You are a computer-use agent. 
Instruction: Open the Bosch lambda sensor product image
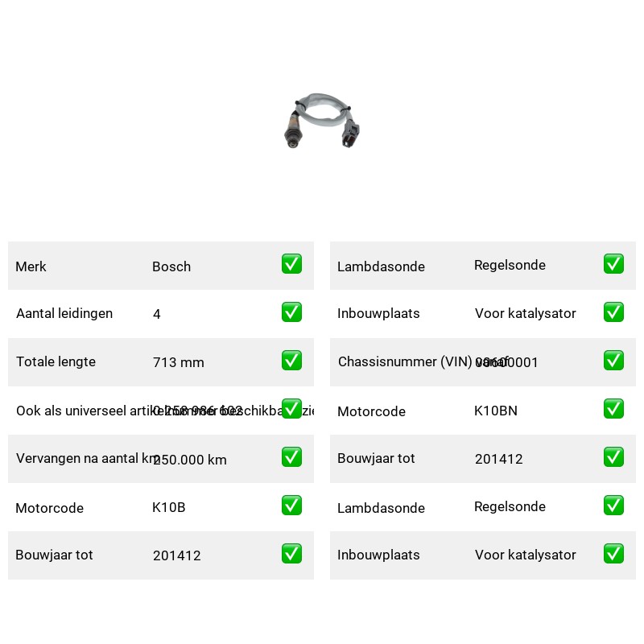[321, 120]
